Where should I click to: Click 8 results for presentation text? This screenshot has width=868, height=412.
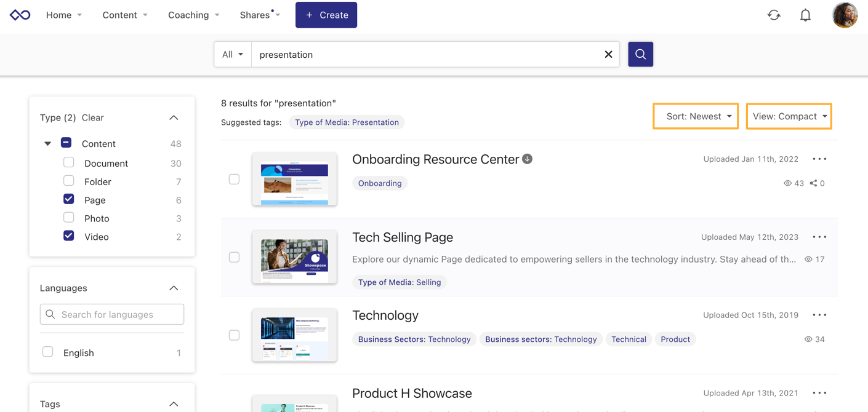(278, 103)
